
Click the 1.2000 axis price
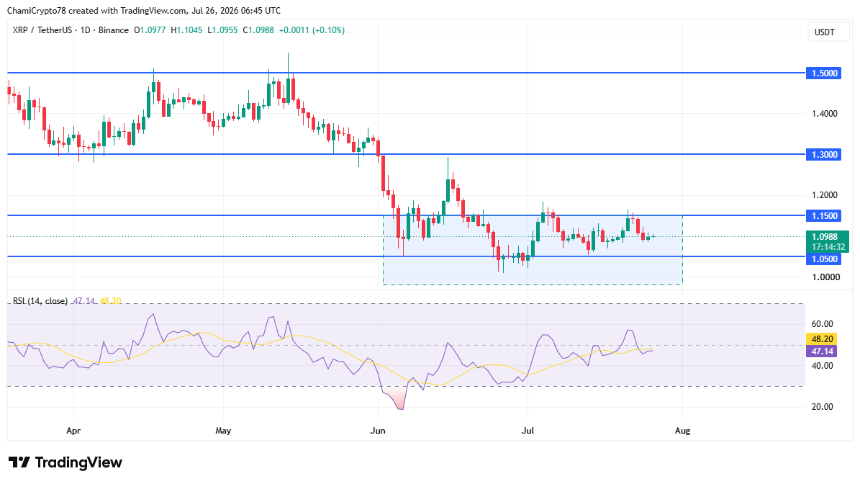[x=824, y=195]
